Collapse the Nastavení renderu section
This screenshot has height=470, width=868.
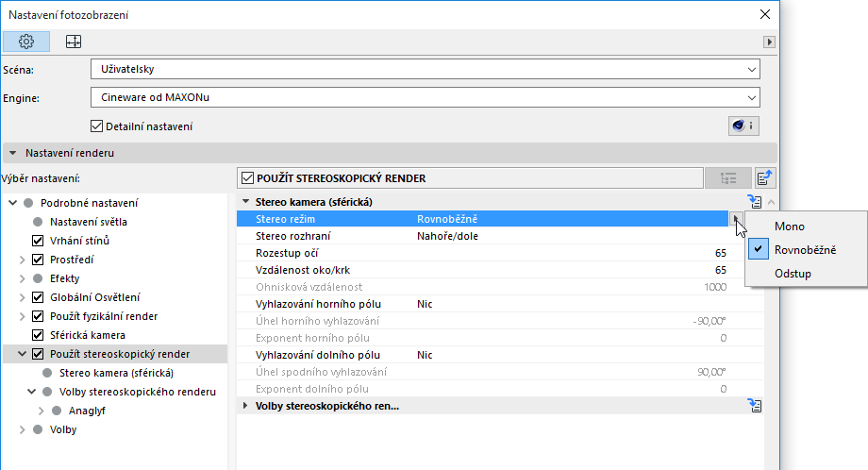(13, 152)
